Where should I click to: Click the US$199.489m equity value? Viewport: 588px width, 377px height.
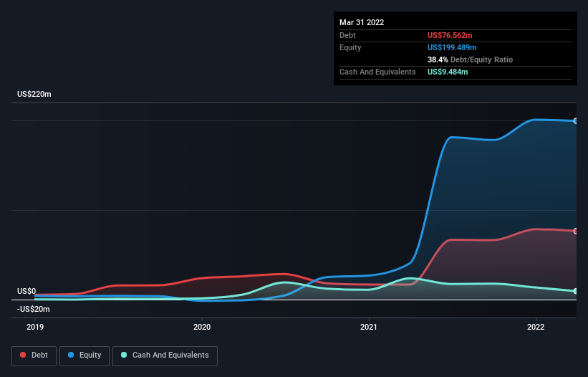pyautogui.click(x=452, y=47)
